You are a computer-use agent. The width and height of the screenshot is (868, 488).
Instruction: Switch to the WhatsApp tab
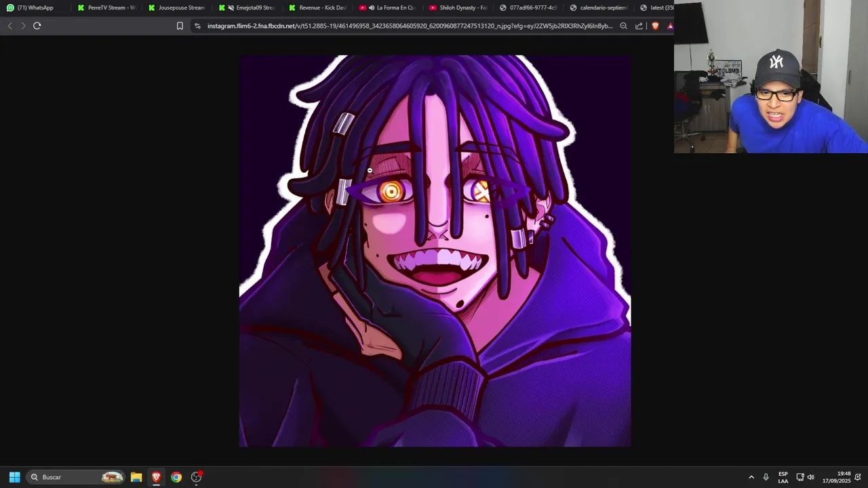[35, 7]
